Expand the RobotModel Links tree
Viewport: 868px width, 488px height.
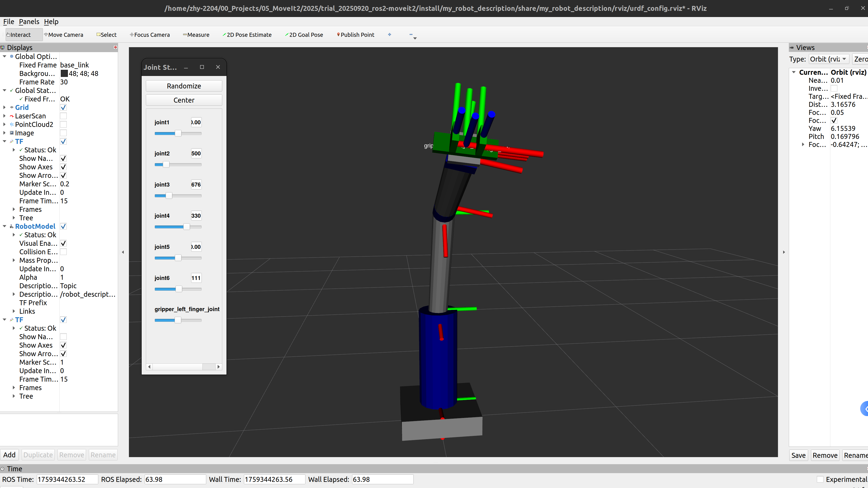click(14, 311)
